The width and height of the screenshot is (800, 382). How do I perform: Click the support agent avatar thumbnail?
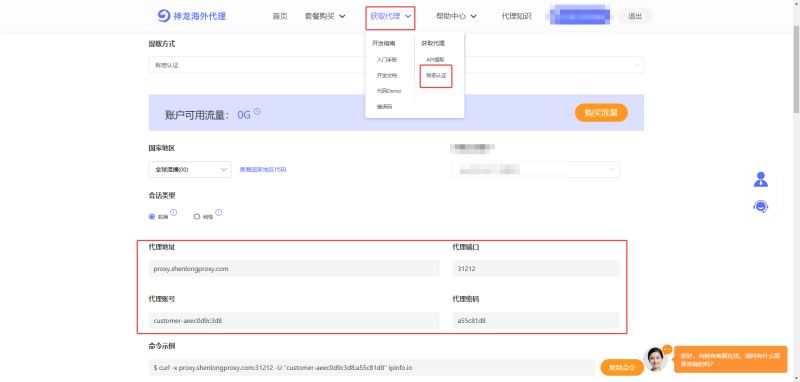coord(656,359)
